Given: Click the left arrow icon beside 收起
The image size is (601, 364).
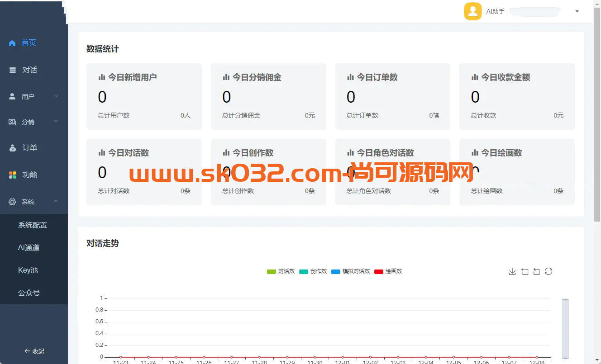Looking at the screenshot, I should click(27, 351).
